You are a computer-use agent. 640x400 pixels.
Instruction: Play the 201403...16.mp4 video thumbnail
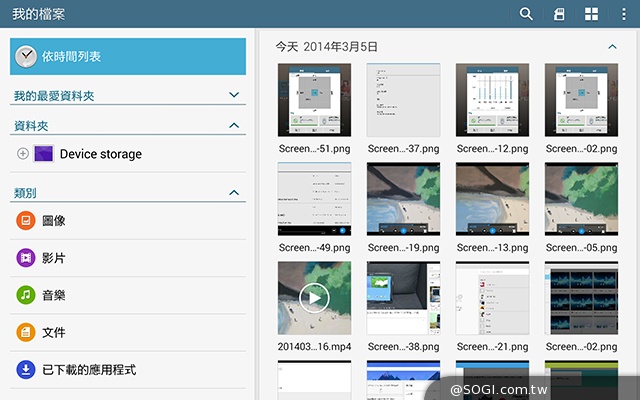pyautogui.click(x=315, y=298)
